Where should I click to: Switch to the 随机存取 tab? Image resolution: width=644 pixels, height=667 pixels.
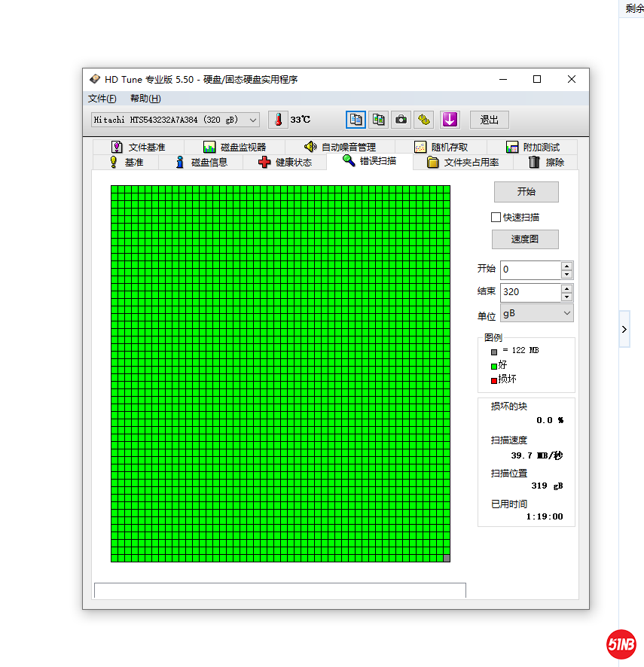point(441,148)
